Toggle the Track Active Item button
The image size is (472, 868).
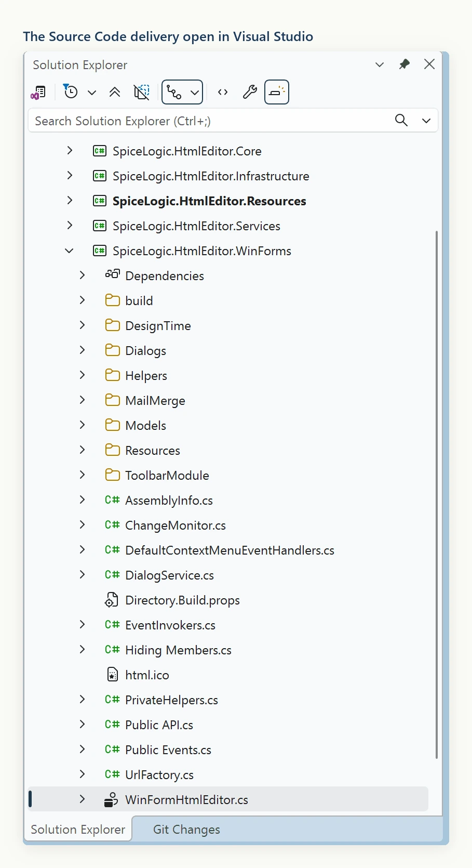coord(174,93)
